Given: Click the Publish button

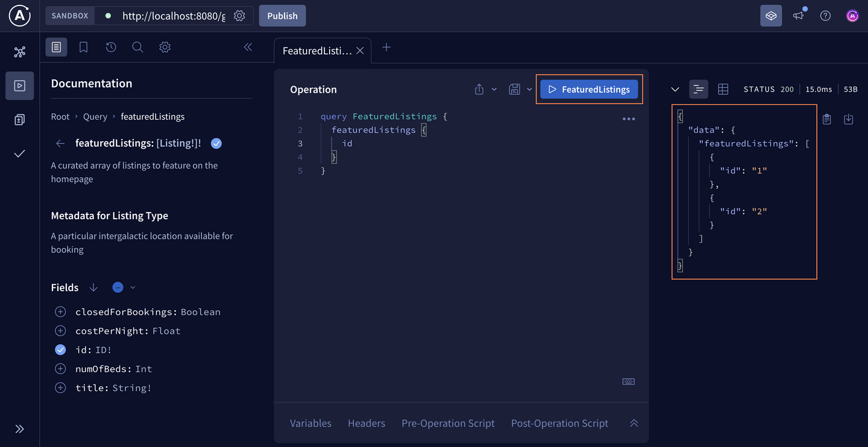Looking at the screenshot, I should [x=282, y=15].
